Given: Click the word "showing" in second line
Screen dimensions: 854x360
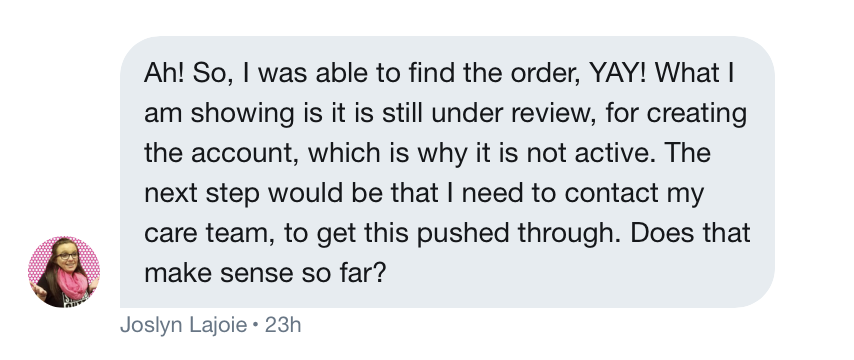Looking at the screenshot, I should 242,113.
